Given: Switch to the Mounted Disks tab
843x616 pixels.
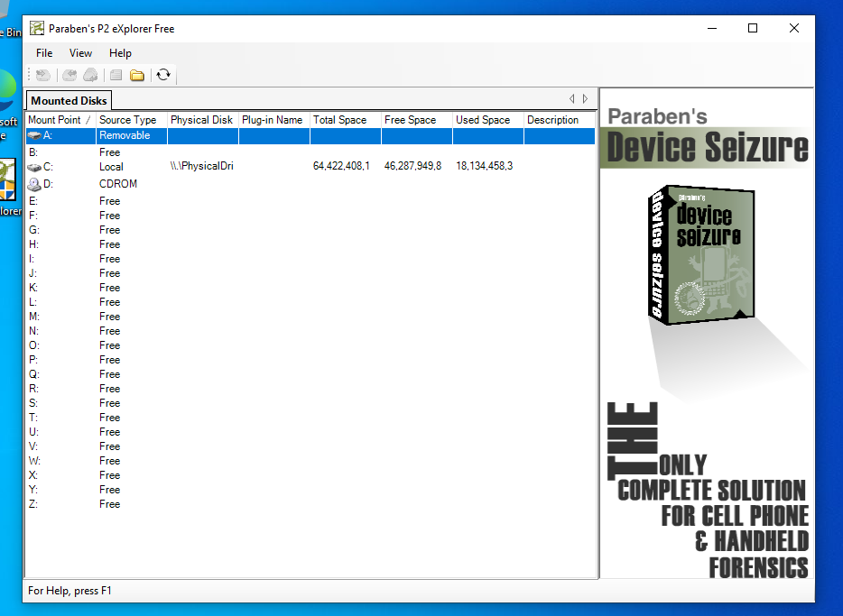Looking at the screenshot, I should tap(69, 101).
